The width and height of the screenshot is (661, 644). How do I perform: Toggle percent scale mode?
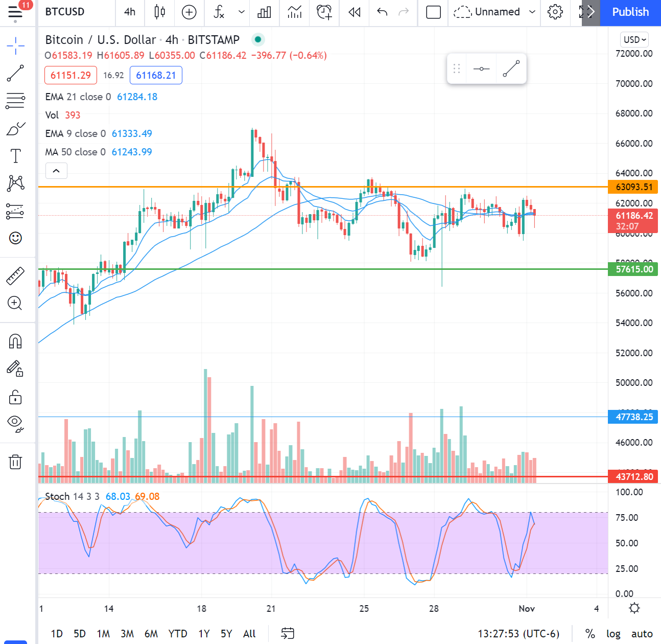coord(590,634)
